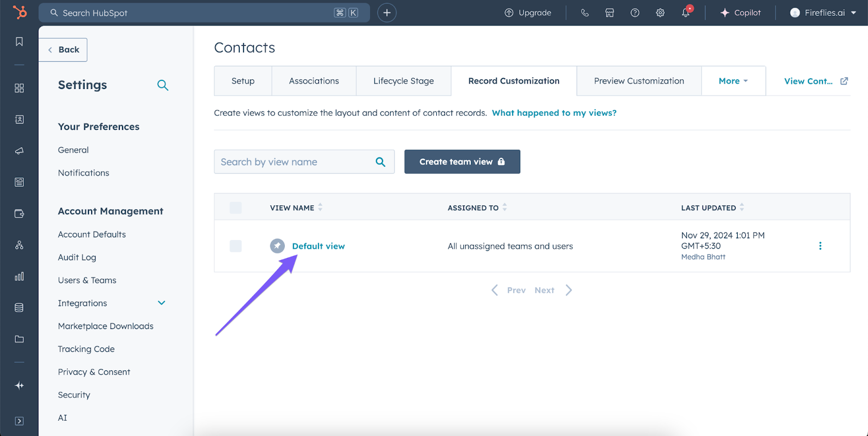
Task: Open the Fireflies.ai account menu
Action: [823, 13]
